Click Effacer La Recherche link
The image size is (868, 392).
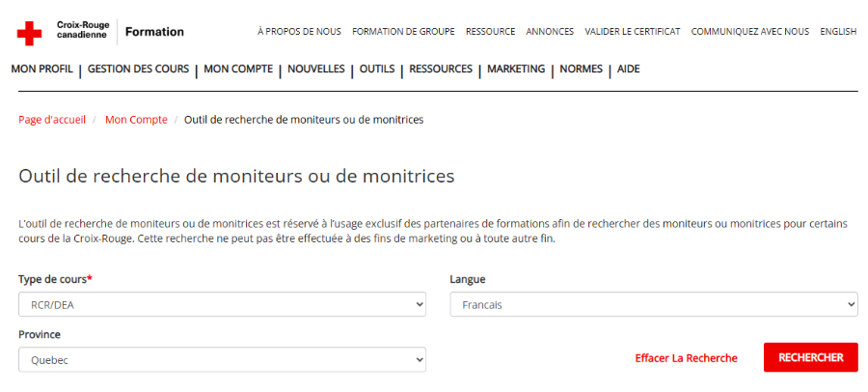click(686, 358)
